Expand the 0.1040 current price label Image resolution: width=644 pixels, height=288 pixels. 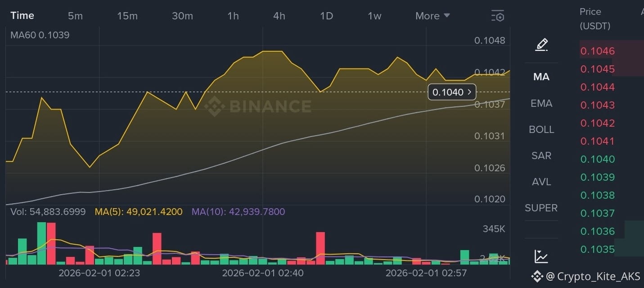click(x=452, y=92)
